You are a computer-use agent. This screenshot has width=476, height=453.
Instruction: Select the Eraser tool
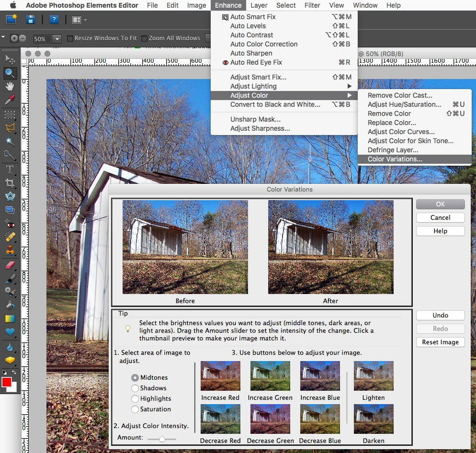coord(10,265)
